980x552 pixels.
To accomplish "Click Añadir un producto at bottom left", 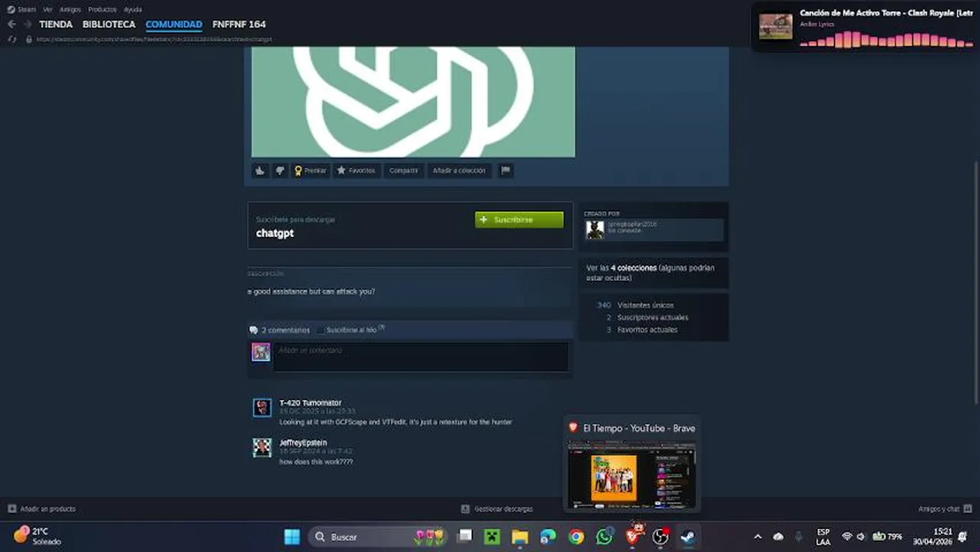I will coord(42,509).
